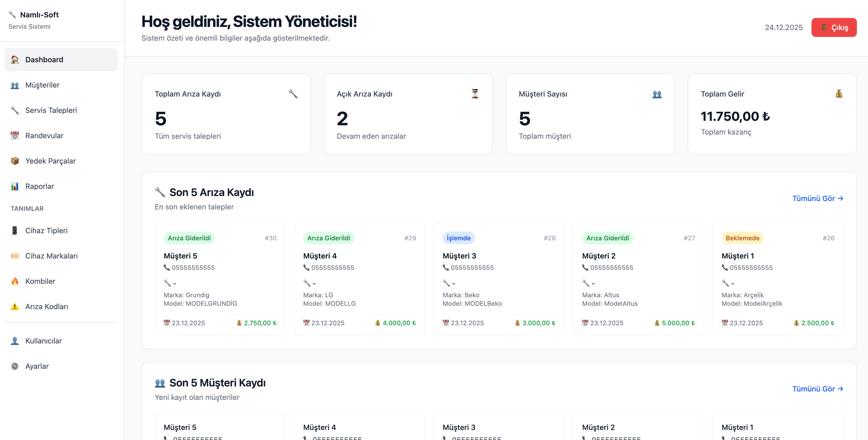Click the Dashboard house icon in sidebar
The image size is (868, 440).
[x=15, y=60]
